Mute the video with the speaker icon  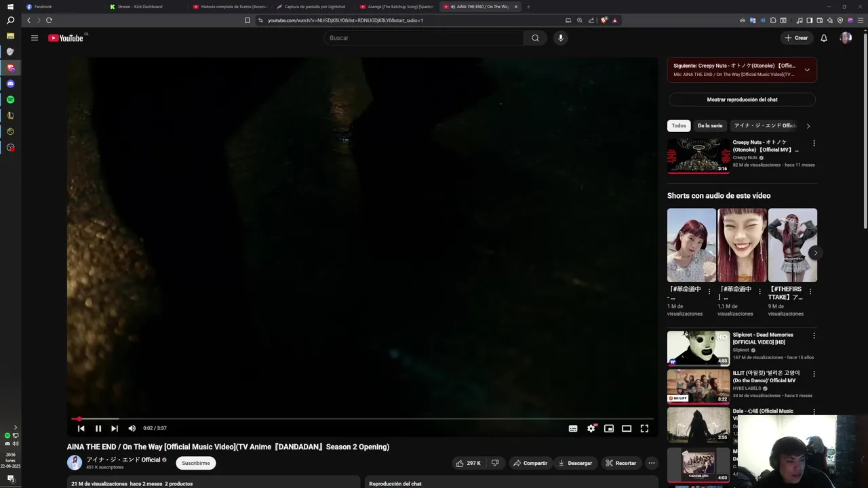point(132,428)
